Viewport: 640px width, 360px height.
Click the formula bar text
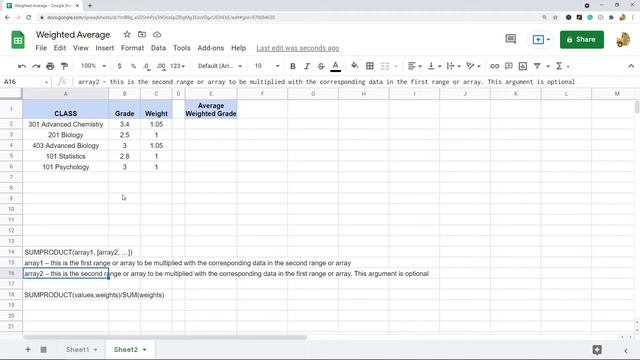pos(326,82)
